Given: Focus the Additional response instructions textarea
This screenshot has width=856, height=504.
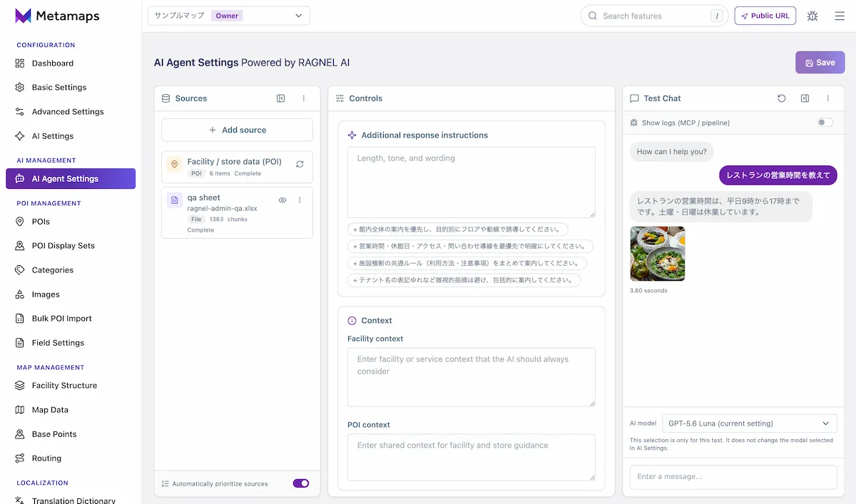Looking at the screenshot, I should pyautogui.click(x=472, y=182).
